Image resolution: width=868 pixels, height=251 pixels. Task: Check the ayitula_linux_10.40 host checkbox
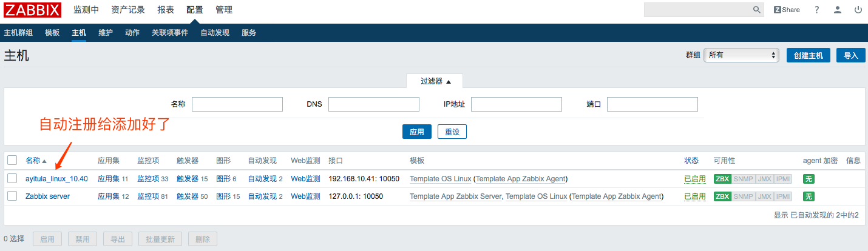(12, 178)
